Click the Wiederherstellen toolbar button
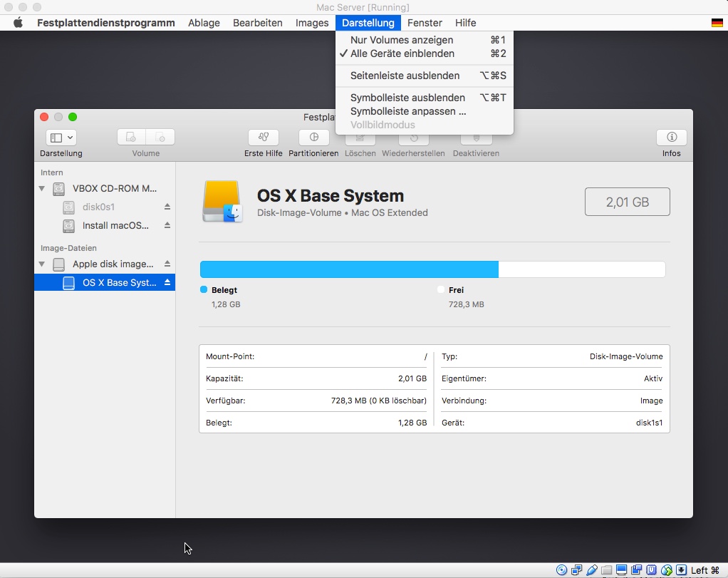The image size is (728, 578). [x=413, y=140]
